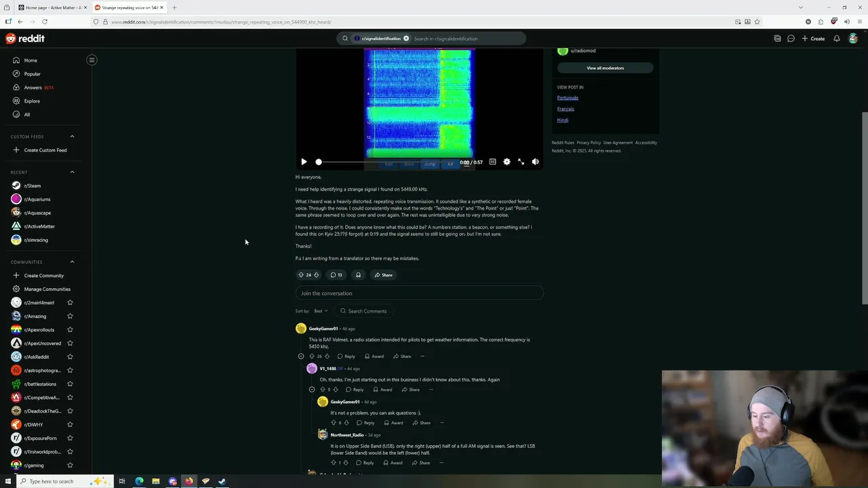Open user avatar menu
The image size is (868, 488).
click(x=853, y=39)
